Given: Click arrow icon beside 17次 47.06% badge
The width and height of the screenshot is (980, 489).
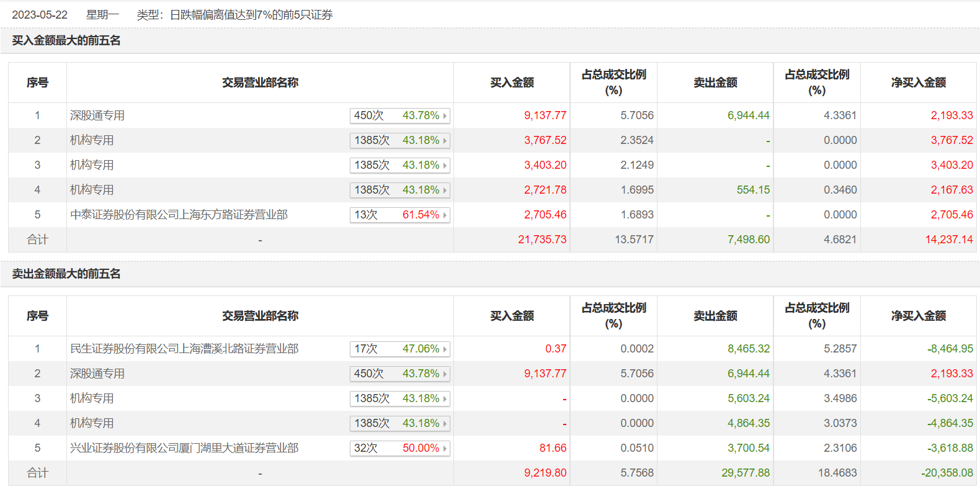Looking at the screenshot, I should coord(445,349).
